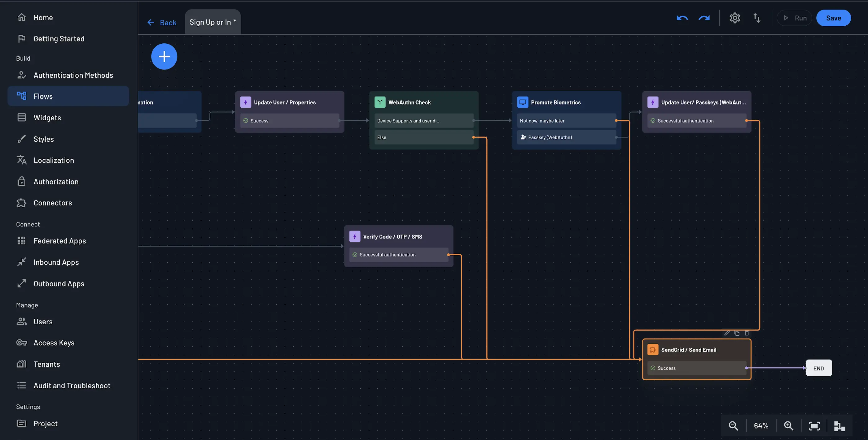Open flow settings gear icon

click(734, 18)
